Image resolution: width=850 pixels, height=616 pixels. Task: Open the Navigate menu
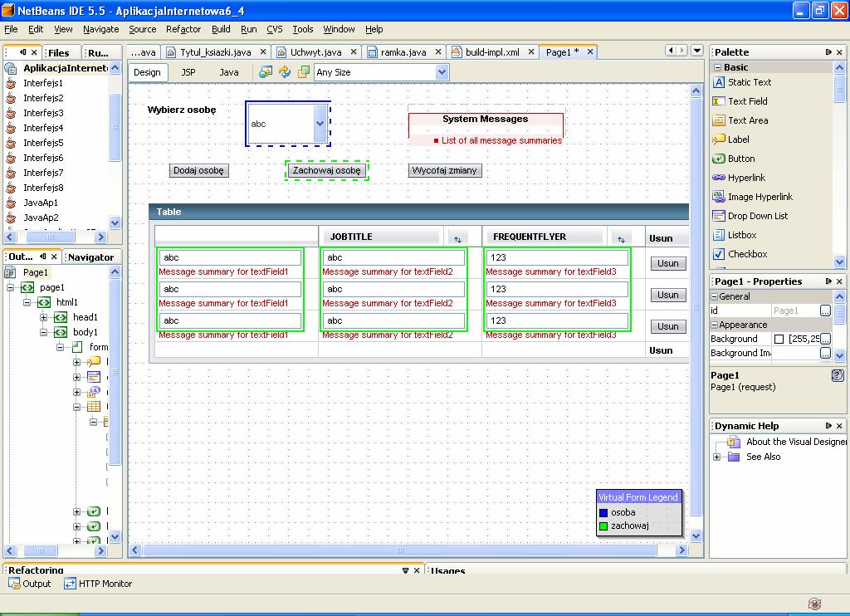click(x=100, y=29)
